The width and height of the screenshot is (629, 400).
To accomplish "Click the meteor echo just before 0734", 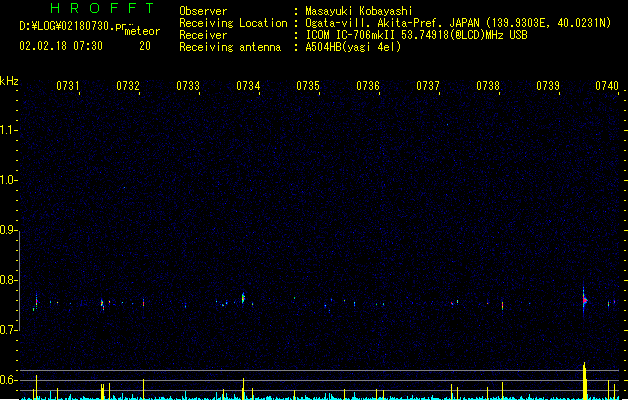I will (x=243, y=298).
